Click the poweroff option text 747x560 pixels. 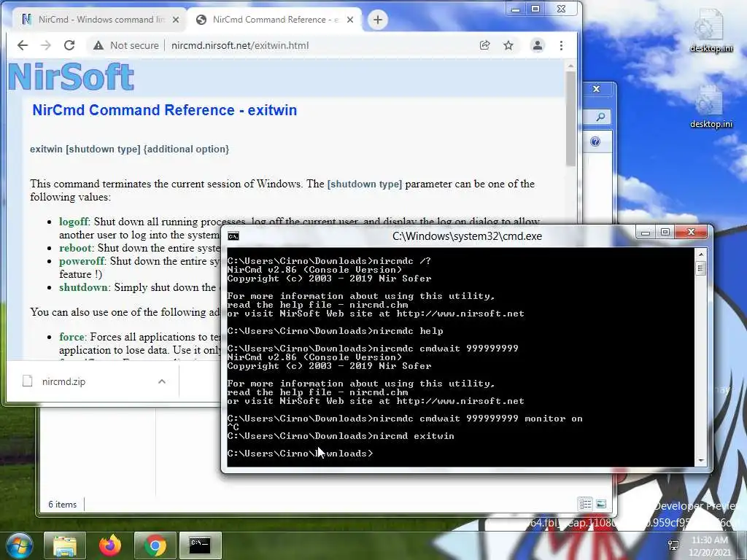(82, 261)
